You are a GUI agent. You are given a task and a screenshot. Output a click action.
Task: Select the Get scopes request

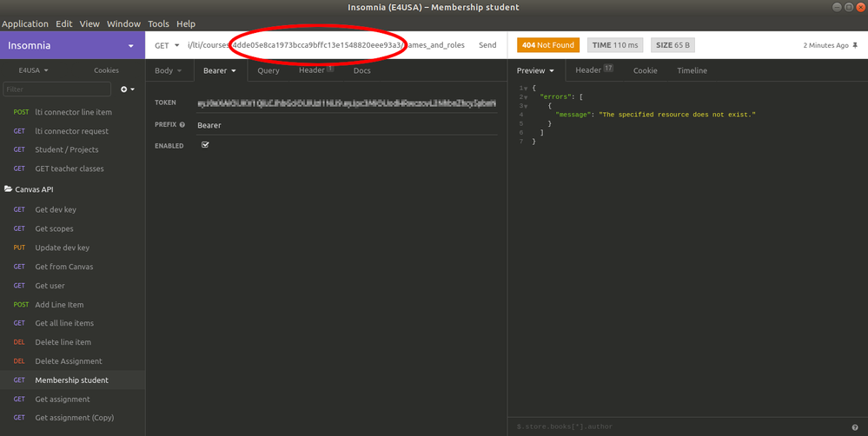[x=72, y=228]
